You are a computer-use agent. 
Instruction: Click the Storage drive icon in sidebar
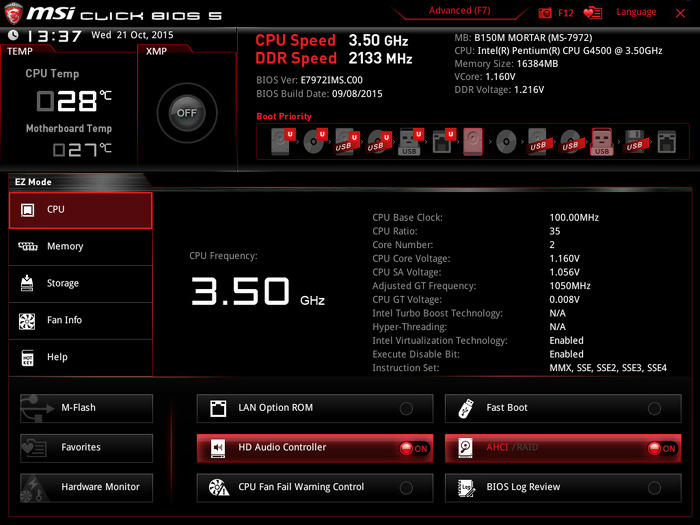pos(27,283)
